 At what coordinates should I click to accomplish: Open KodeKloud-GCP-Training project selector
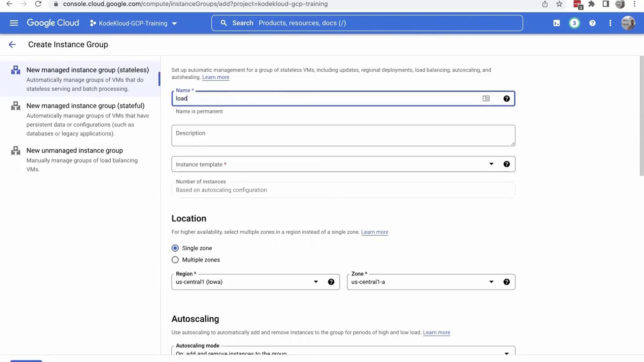[133, 23]
